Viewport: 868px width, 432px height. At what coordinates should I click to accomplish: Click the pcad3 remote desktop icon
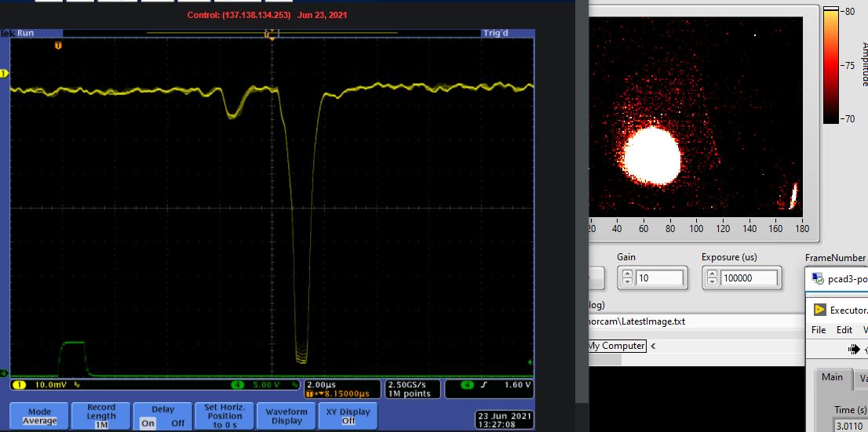[817, 278]
